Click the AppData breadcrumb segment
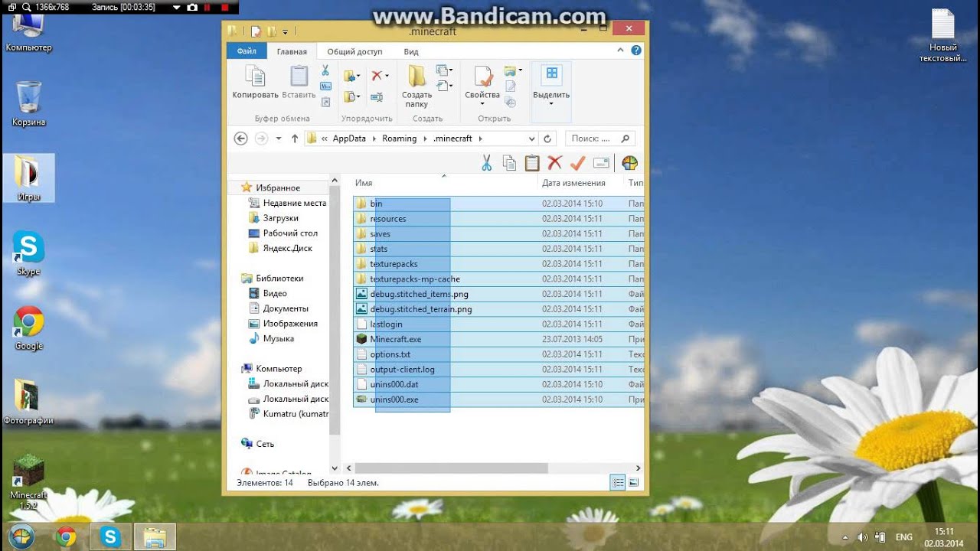Screen dimensions: 980x551 [x=349, y=139]
